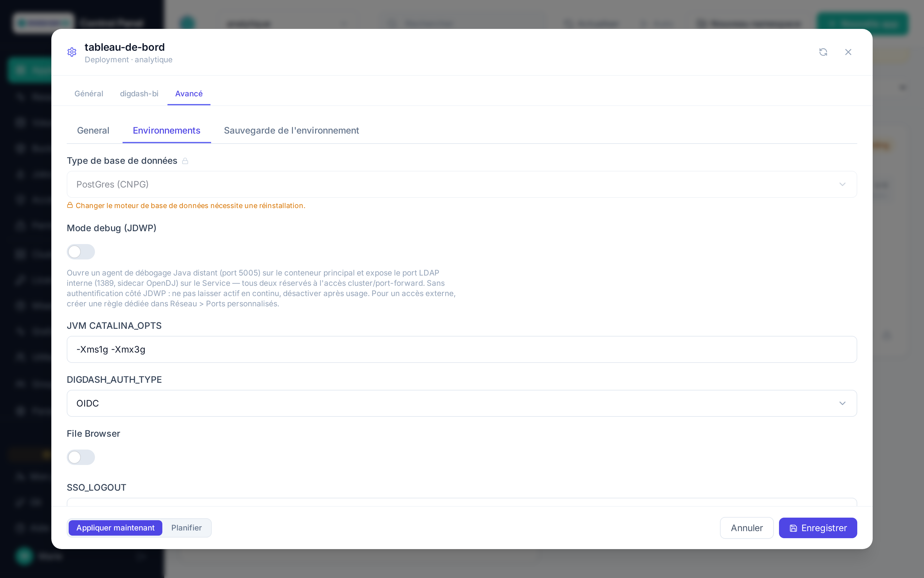Switch to the digdash-bi tab
Image resolution: width=924 pixels, height=578 pixels.
click(x=139, y=94)
